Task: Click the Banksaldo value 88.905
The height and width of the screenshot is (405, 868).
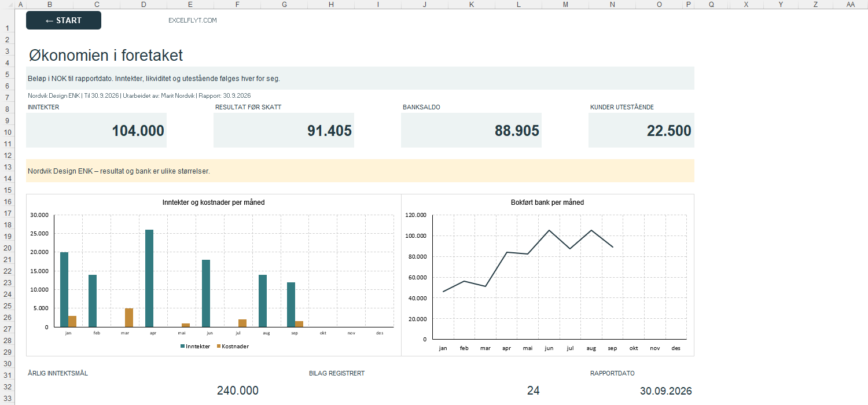Action: [472, 130]
